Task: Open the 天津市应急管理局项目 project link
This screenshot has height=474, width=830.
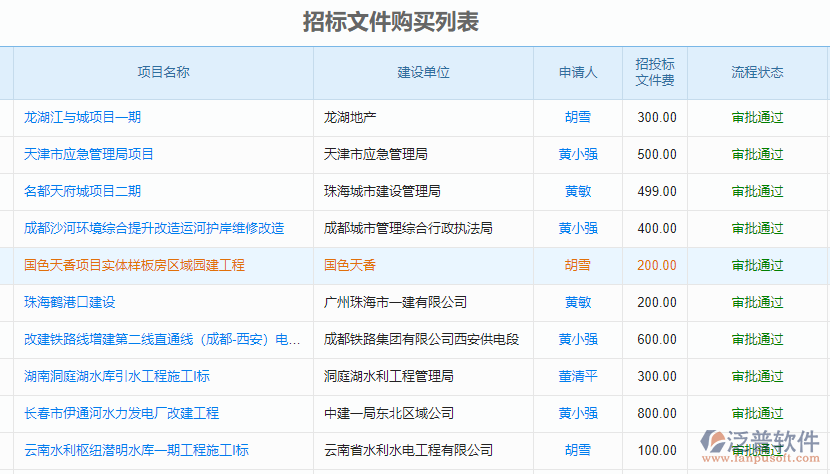Action: coord(89,154)
